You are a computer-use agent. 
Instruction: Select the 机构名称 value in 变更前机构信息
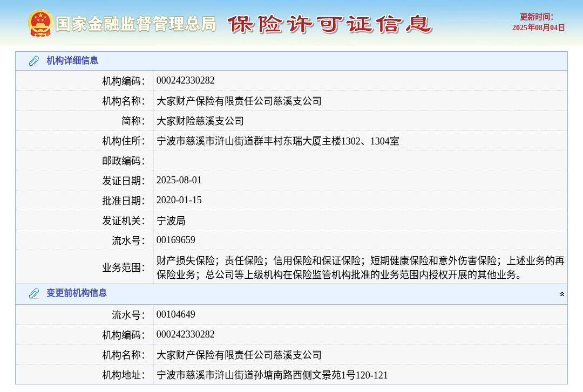coord(239,355)
